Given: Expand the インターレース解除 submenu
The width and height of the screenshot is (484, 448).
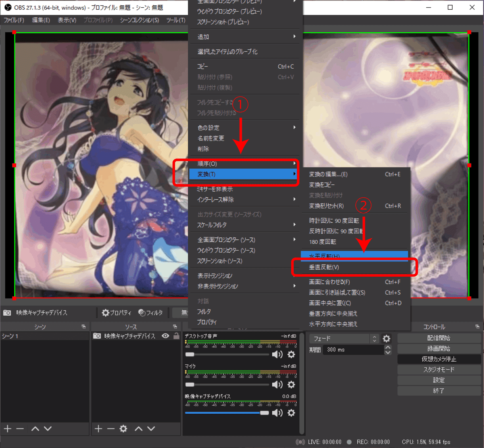Looking at the screenshot, I should (245, 199).
